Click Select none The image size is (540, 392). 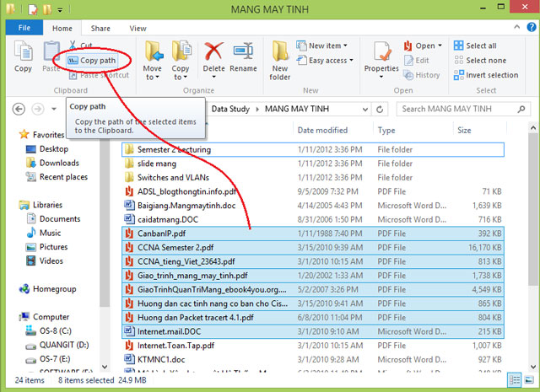480,61
